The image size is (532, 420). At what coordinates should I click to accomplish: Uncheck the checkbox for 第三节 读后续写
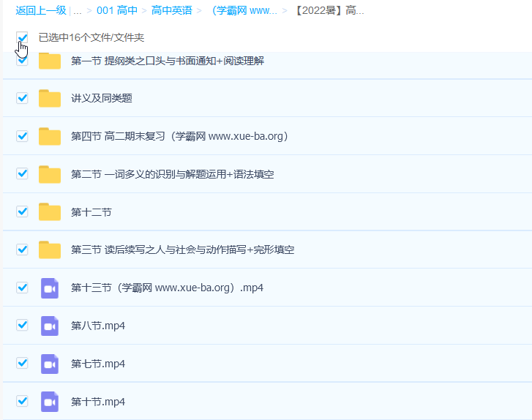click(22, 250)
